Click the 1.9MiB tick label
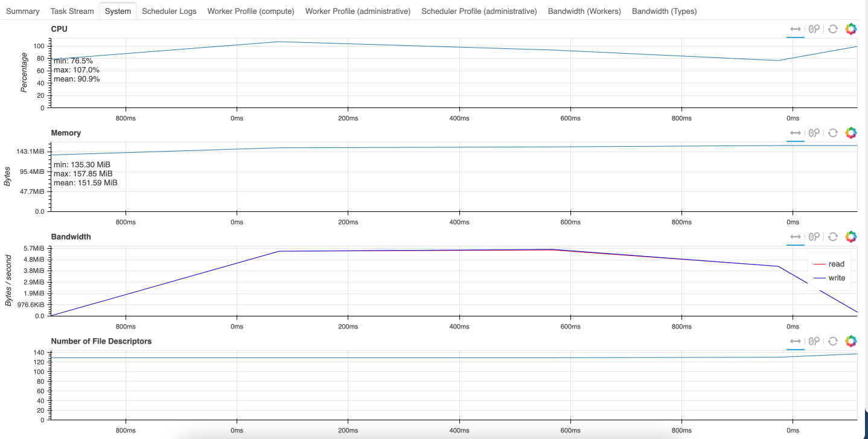Screen dimensions: 868x439 (34, 293)
